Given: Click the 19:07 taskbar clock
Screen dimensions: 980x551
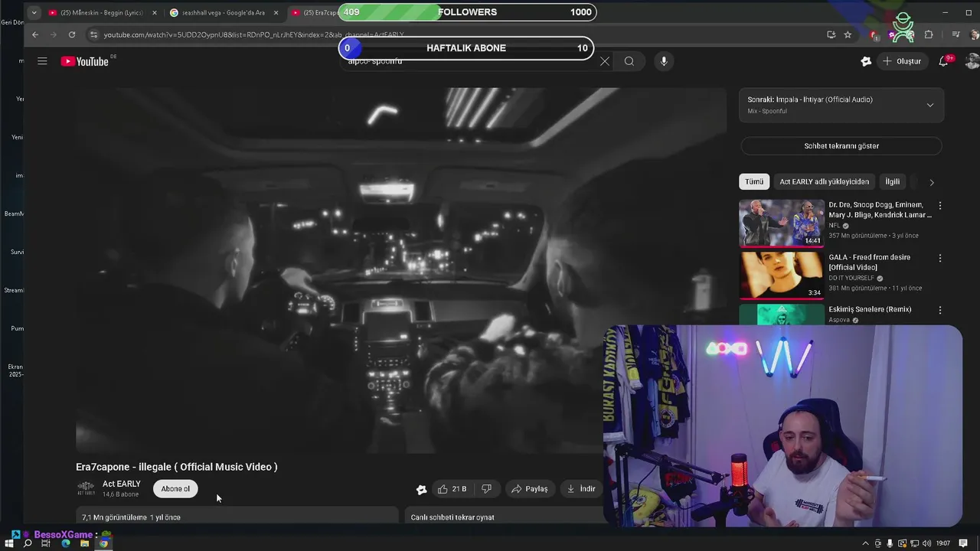Looking at the screenshot, I should click(943, 543).
